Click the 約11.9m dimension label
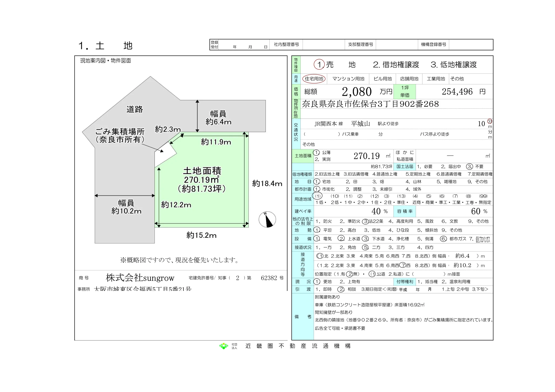The width and height of the screenshot is (555, 392). 216,142
